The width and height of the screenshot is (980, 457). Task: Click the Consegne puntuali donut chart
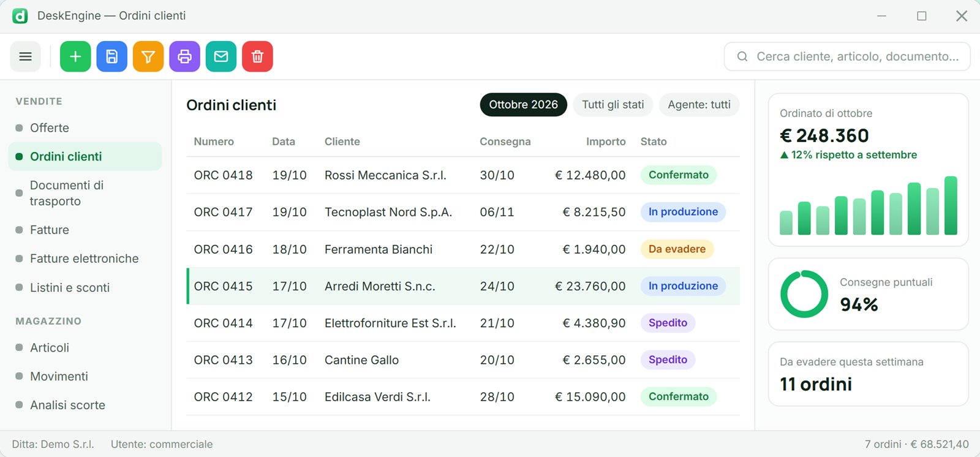click(x=804, y=294)
